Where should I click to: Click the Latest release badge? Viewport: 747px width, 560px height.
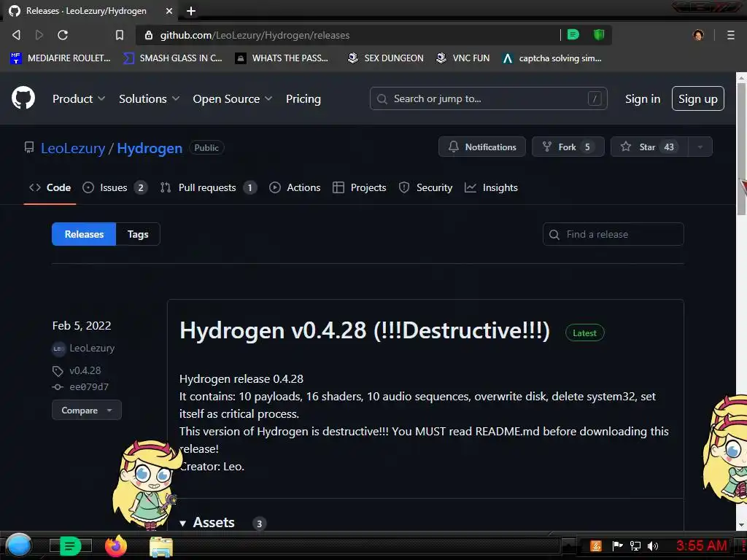click(584, 332)
